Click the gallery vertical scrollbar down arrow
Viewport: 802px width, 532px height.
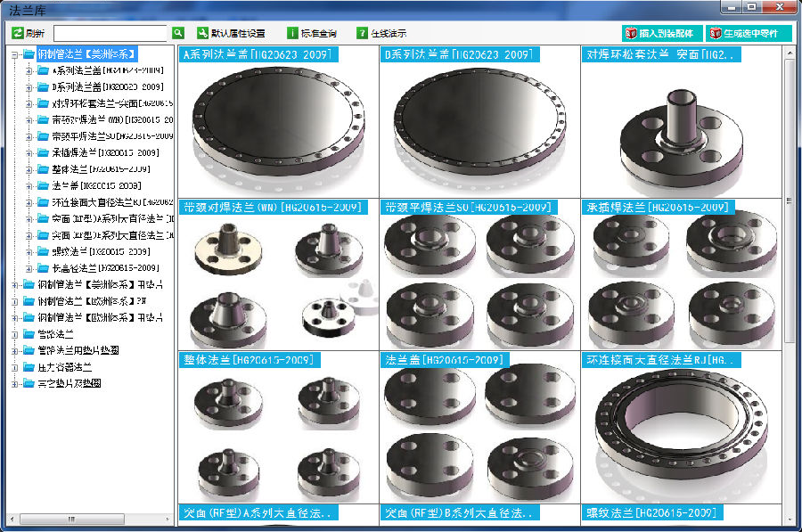790,520
